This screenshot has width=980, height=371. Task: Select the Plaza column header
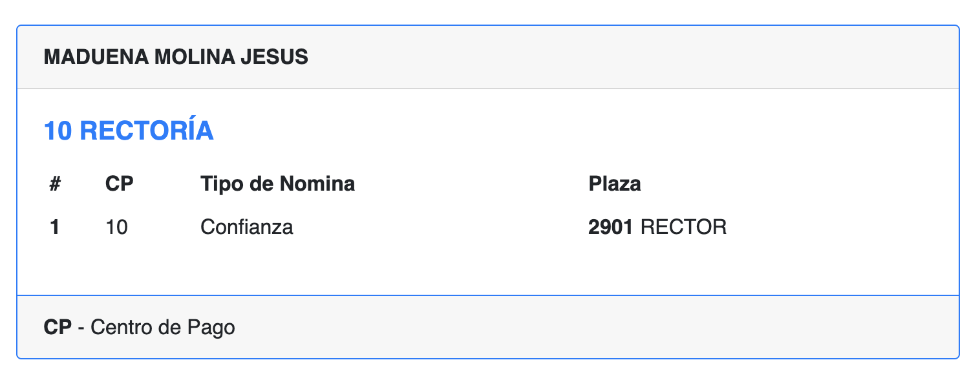tap(614, 184)
